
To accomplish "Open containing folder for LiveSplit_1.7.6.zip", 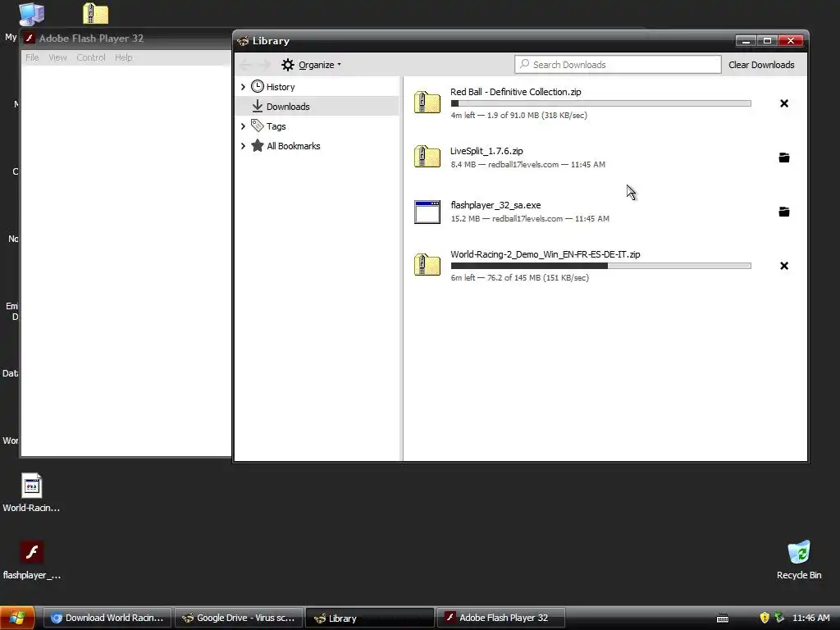I will tap(783, 157).
